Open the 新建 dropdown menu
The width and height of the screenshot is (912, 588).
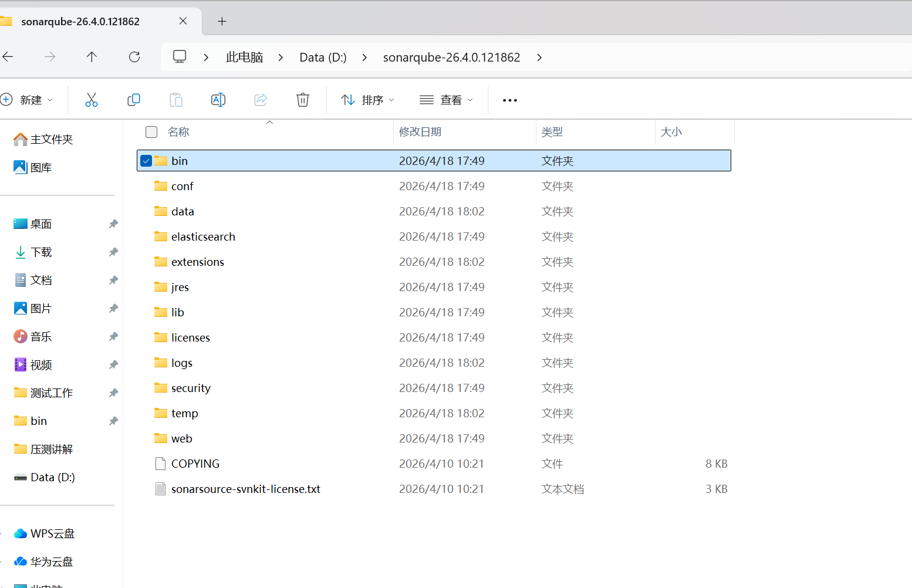click(x=27, y=100)
